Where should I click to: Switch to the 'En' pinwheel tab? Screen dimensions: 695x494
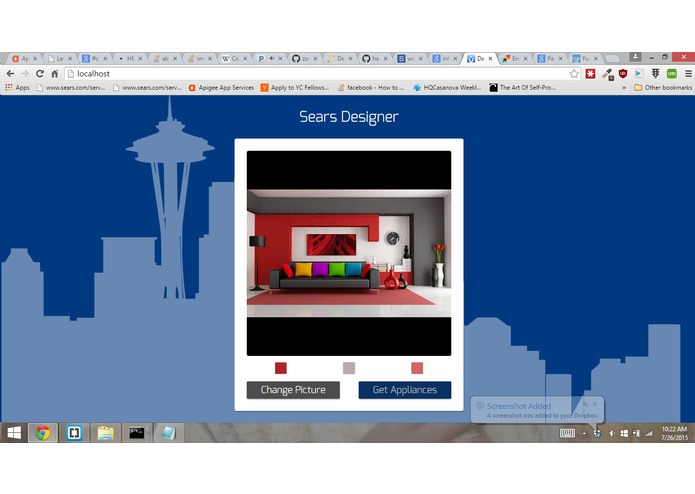point(515,58)
